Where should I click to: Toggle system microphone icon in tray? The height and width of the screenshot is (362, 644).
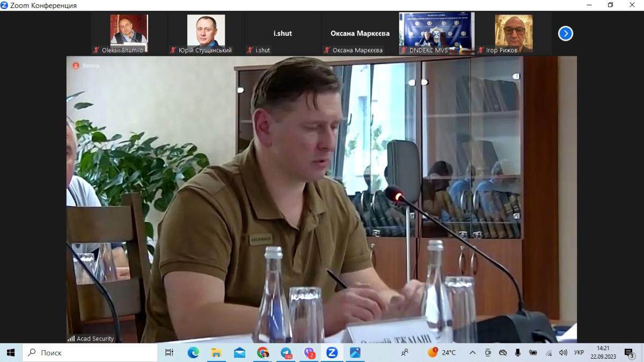tap(518, 352)
